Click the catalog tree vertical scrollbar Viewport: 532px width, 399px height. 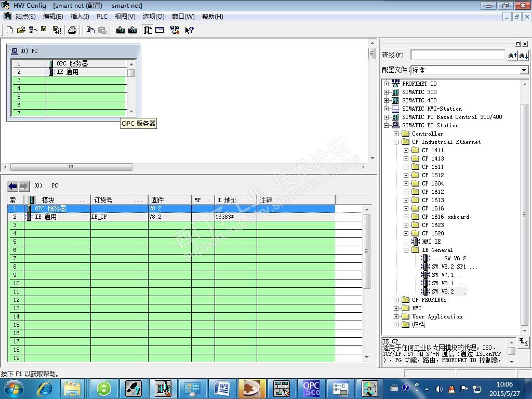click(525, 214)
